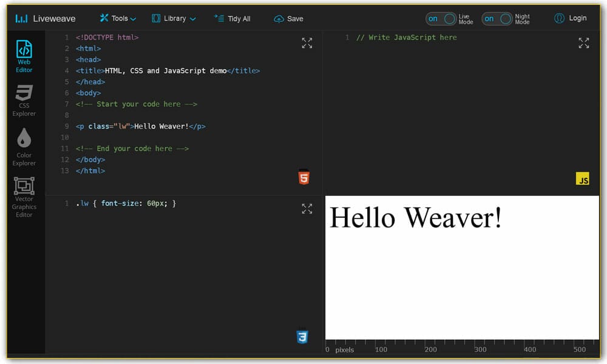Expand the JavaScript pane to fullscreen
The height and width of the screenshot is (364, 607).
[x=584, y=42]
